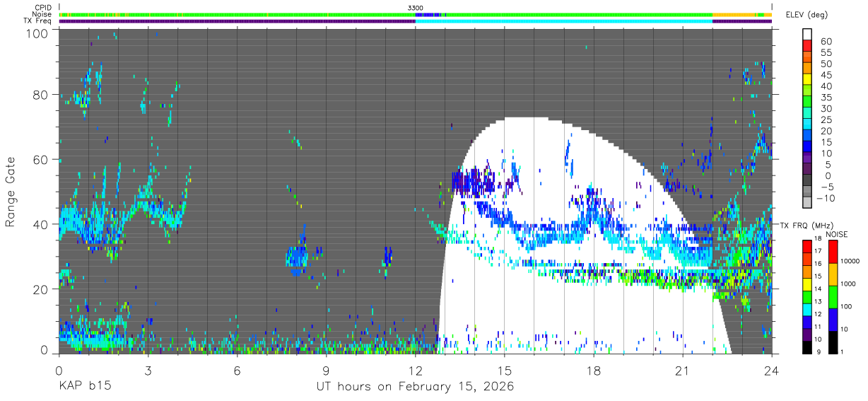Click the '24' tick on UT hours axis
Screen dimensions: 868x401
772,370
